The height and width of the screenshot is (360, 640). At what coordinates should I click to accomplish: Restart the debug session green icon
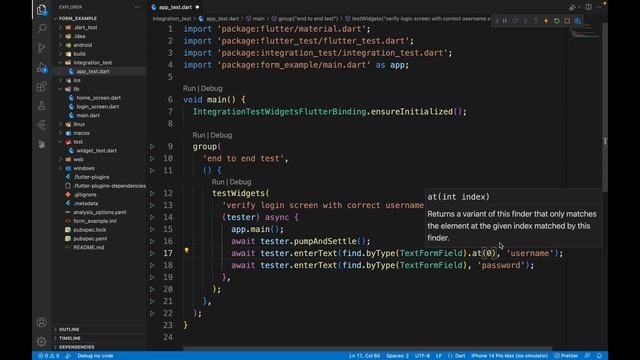[x=557, y=21]
